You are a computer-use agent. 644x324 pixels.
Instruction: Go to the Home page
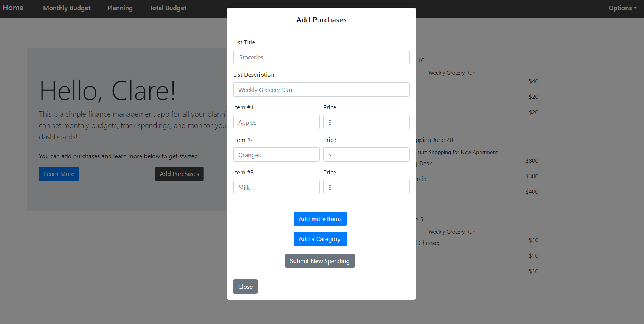tap(12, 8)
